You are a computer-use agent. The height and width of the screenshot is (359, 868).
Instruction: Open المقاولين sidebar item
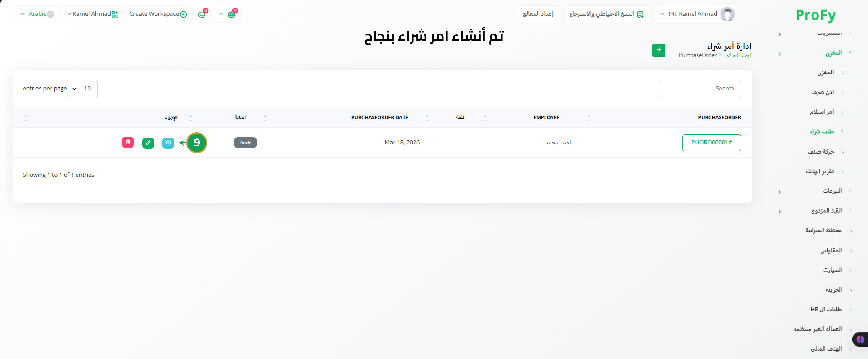831,250
